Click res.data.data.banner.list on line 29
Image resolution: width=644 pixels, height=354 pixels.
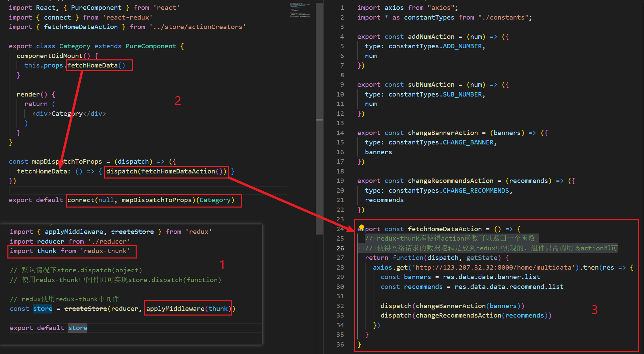[x=492, y=277]
